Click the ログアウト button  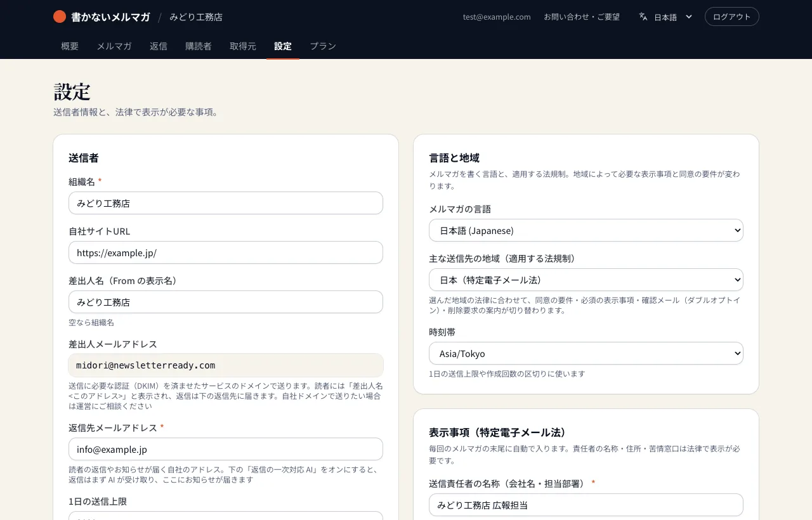(731, 16)
